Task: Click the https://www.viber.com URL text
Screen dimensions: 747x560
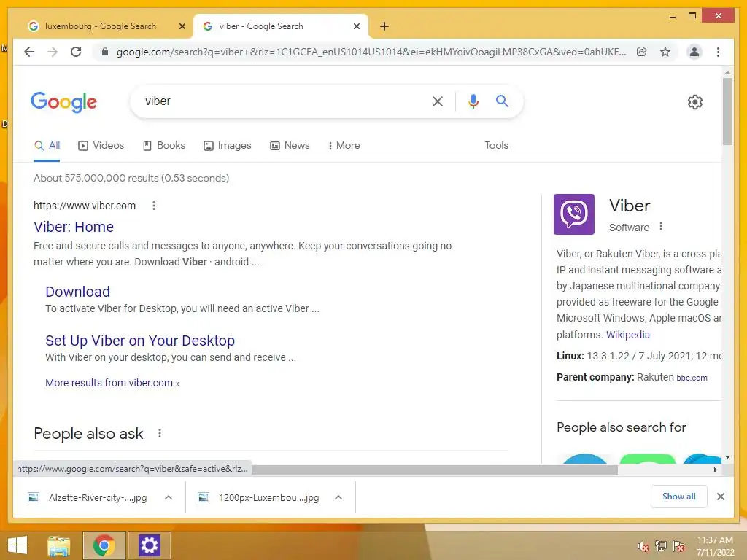Action: click(85, 206)
